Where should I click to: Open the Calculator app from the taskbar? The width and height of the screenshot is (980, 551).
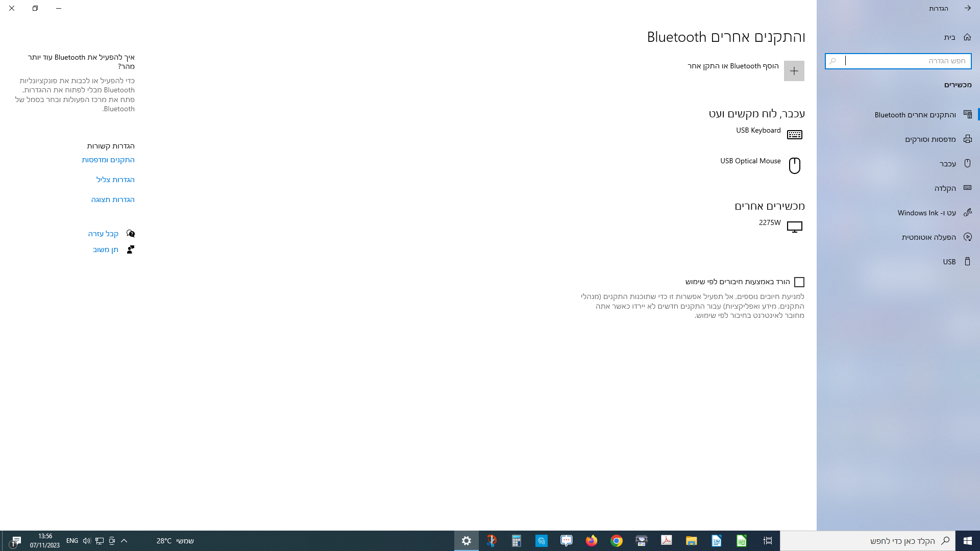tap(517, 541)
